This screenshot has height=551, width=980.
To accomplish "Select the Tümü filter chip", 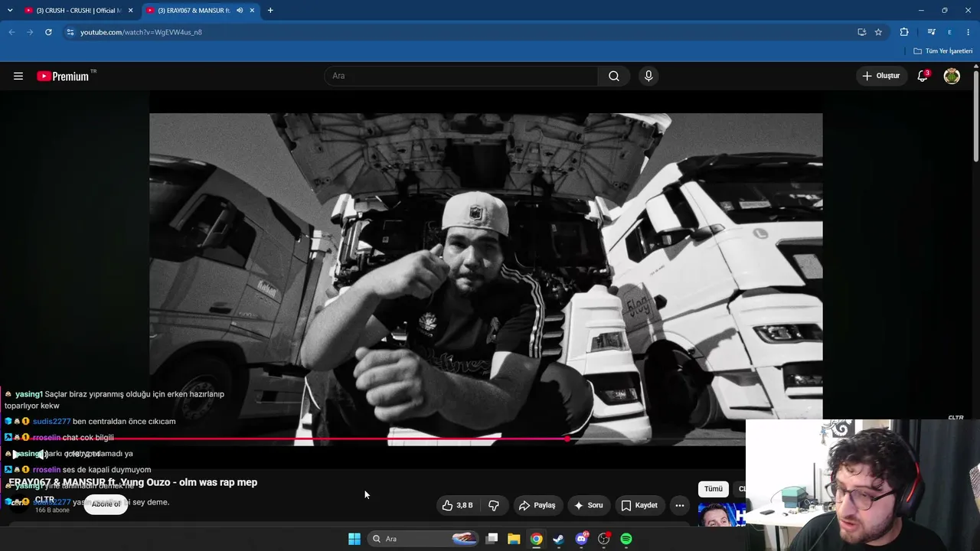I will (714, 489).
